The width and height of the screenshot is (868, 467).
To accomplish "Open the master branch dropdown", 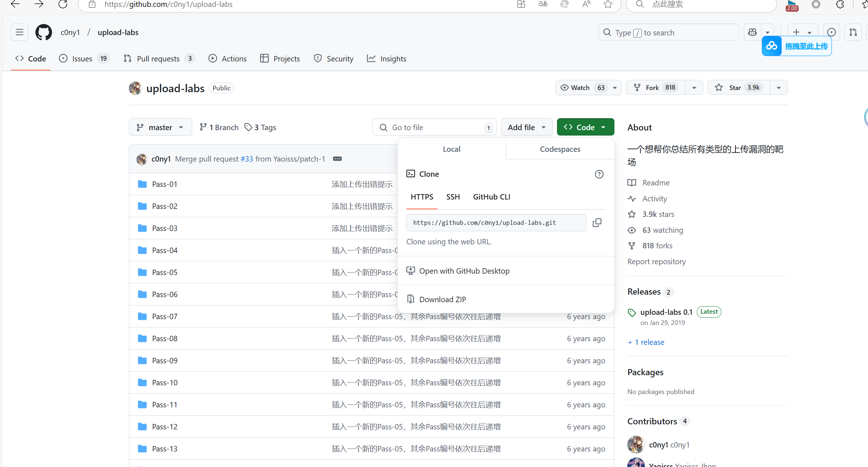I will (160, 128).
